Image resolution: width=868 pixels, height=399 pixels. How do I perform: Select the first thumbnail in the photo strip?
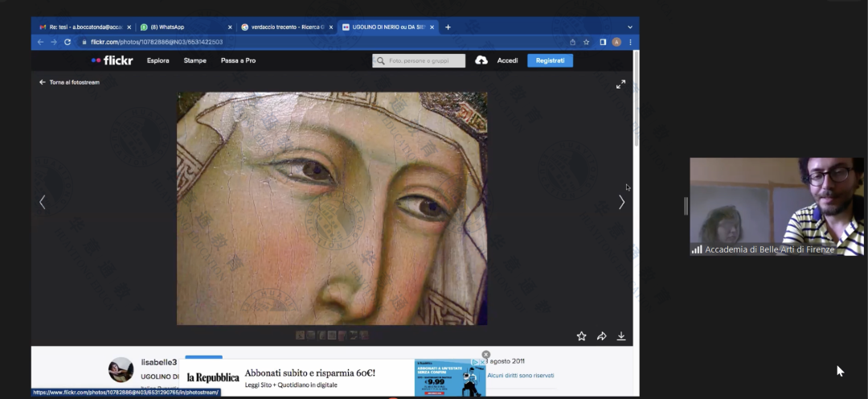300,335
